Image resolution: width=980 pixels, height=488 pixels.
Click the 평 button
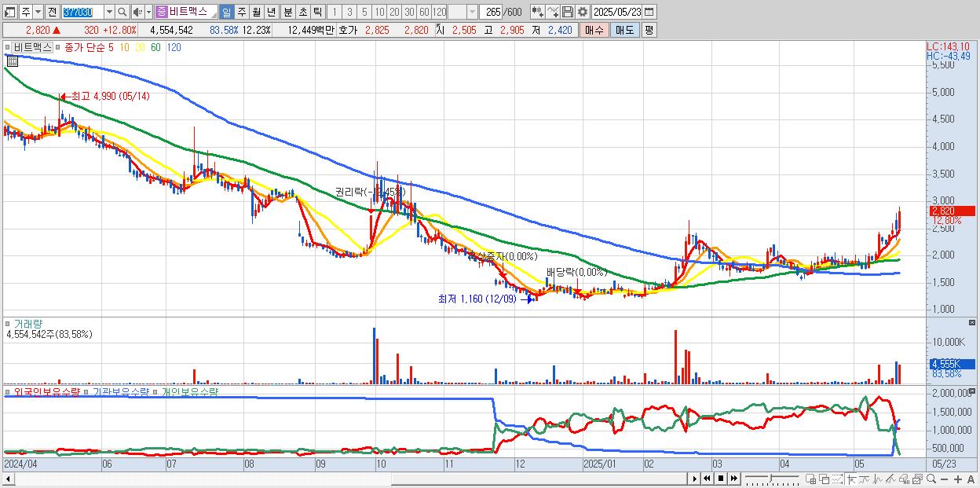click(x=649, y=30)
